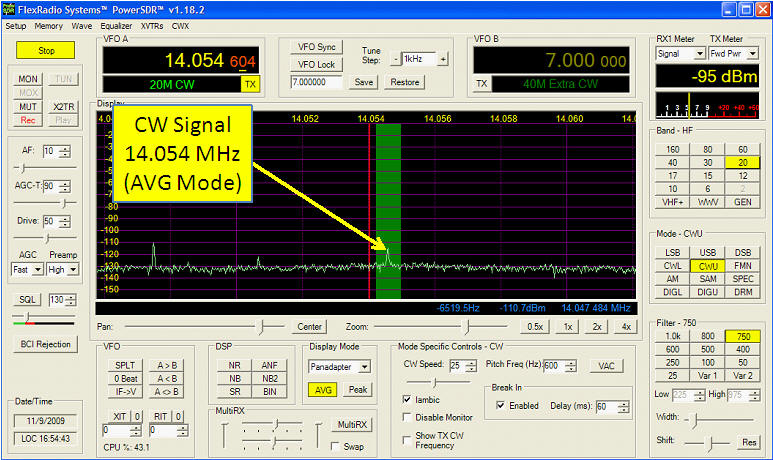Open the Preamp High dropdown
This screenshot has height=460, width=773.
73,270
